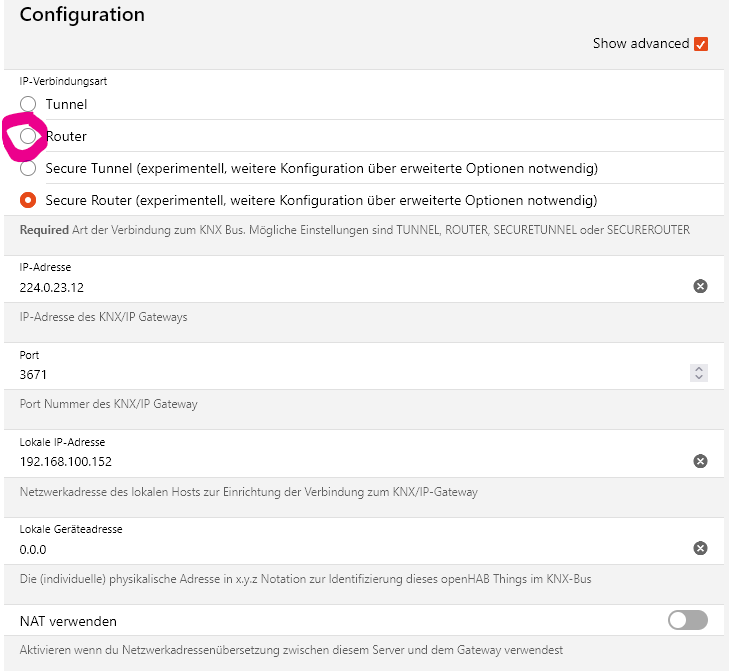Increase the Port number with up arrow
Screen dimensions: 729x671
[699, 369]
